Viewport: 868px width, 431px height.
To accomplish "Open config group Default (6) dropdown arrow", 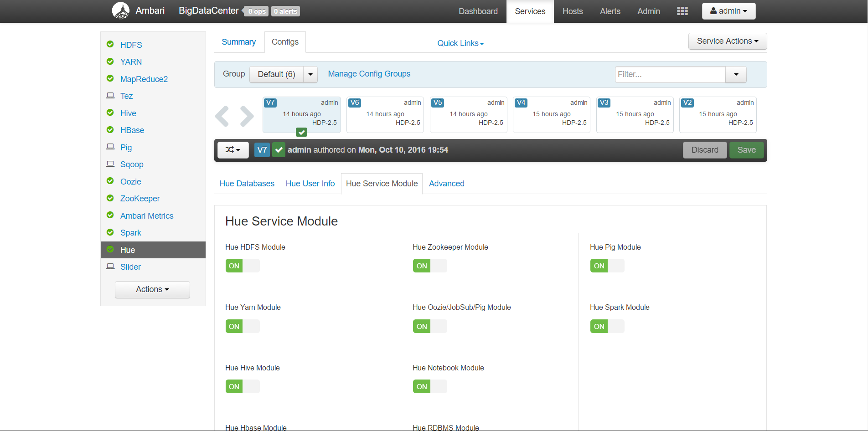I will click(310, 74).
